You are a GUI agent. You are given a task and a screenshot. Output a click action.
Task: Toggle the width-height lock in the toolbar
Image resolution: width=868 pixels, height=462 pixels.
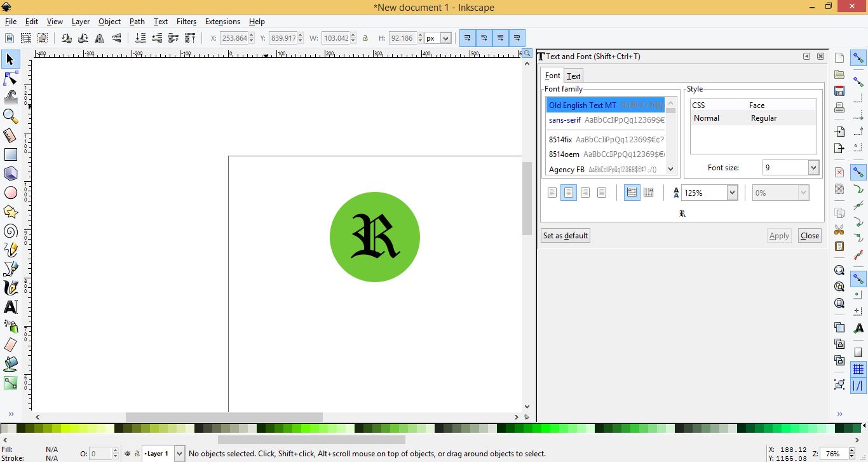(365, 38)
